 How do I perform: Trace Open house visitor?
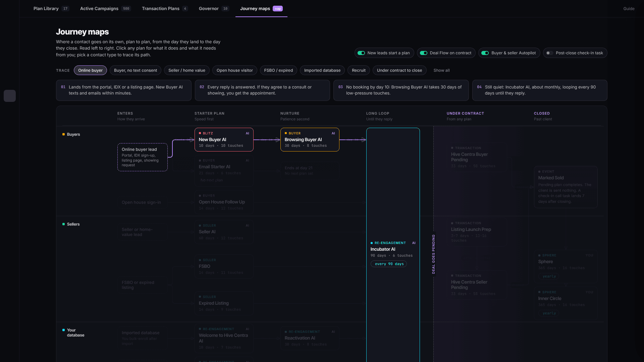[x=235, y=70]
